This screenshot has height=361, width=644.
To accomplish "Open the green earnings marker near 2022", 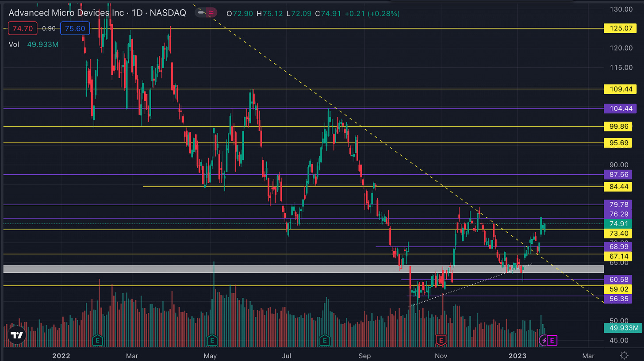I will pos(97,340).
